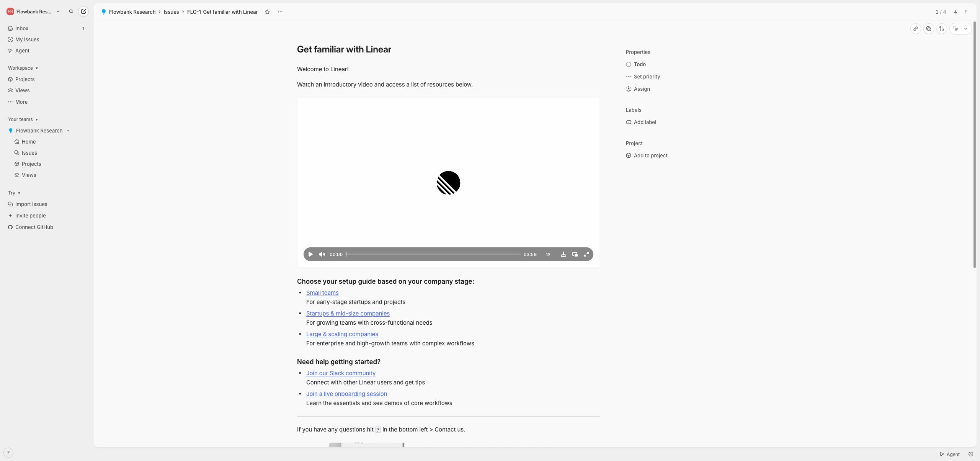This screenshot has height=461, width=980.
Task: Add the issue to a project
Action: (x=647, y=155)
